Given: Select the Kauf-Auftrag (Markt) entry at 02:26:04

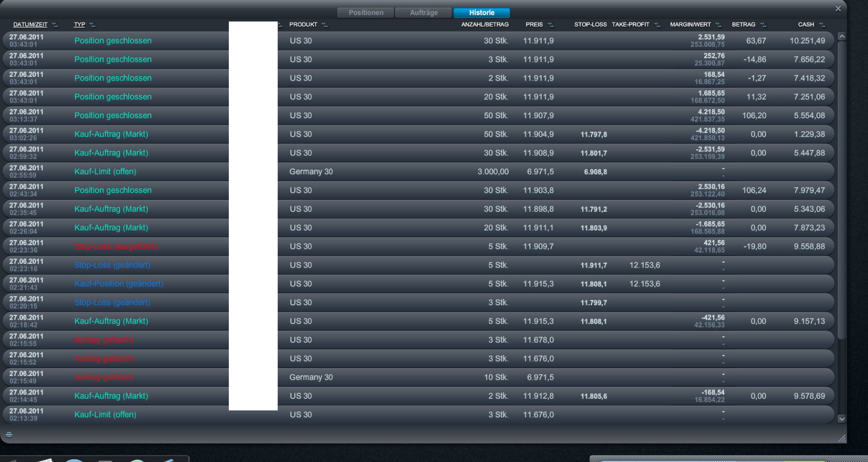Looking at the screenshot, I should [x=418, y=228].
